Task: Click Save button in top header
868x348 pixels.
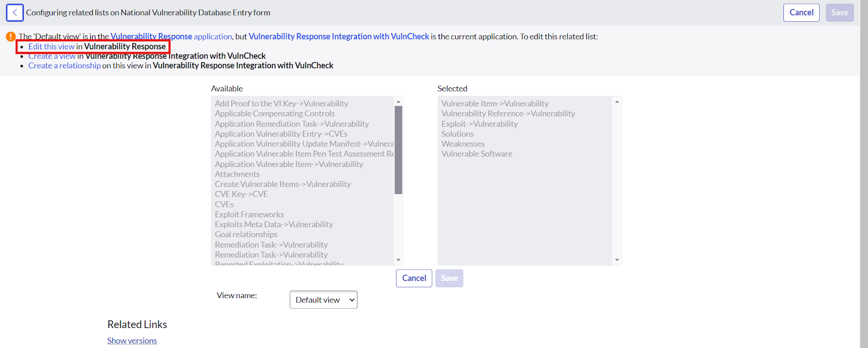Action: pos(839,12)
